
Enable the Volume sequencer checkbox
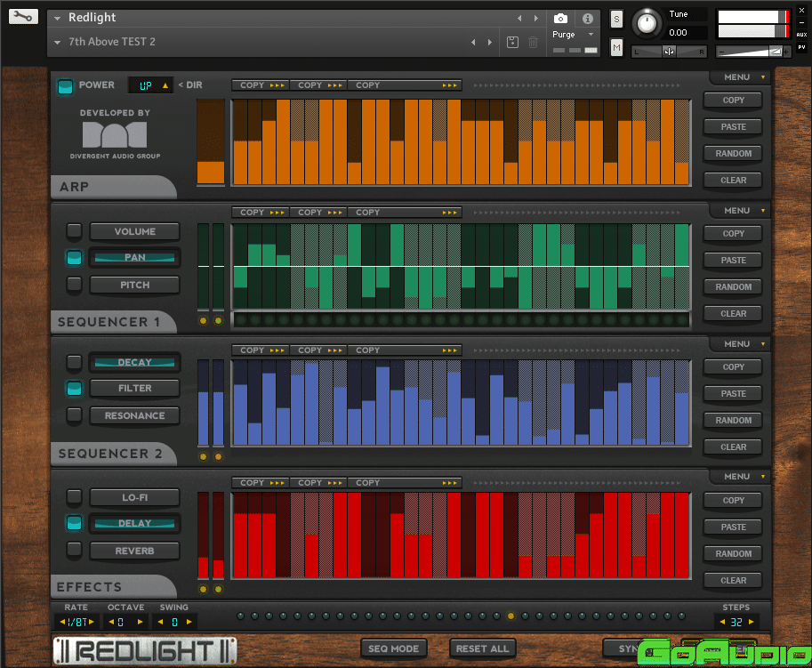point(75,231)
